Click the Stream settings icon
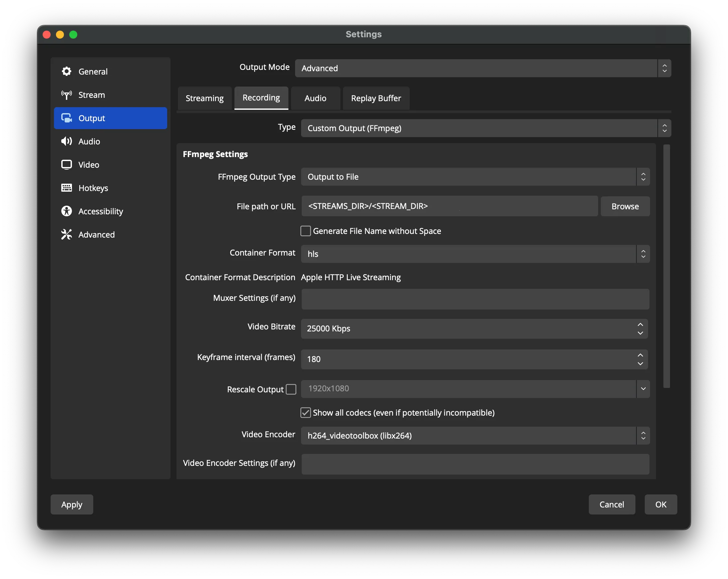 (66, 95)
